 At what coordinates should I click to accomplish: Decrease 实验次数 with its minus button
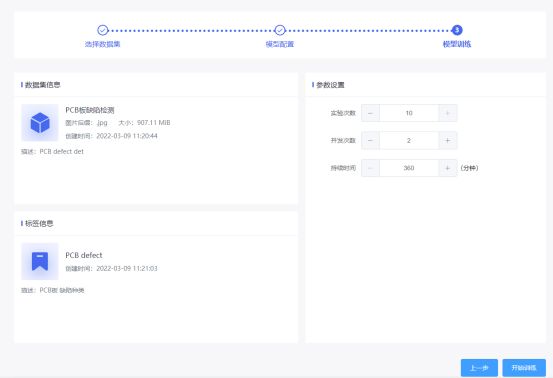(370, 113)
